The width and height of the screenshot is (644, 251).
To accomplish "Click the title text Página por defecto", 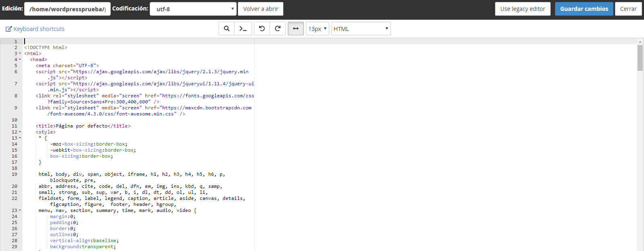I will [82, 126].
